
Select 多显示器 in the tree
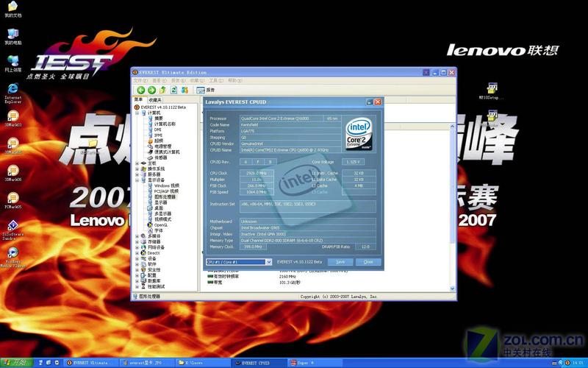[x=162, y=213]
